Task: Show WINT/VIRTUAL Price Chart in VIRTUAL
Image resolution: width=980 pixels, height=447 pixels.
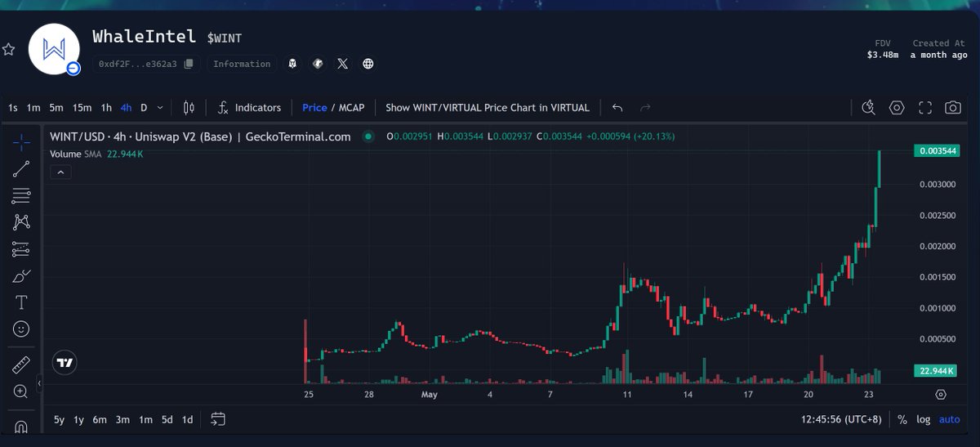Action: tap(488, 108)
